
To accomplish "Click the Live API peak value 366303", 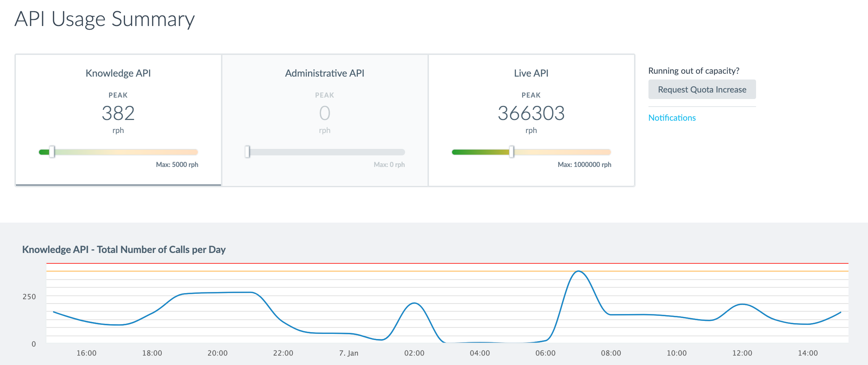I will point(531,113).
